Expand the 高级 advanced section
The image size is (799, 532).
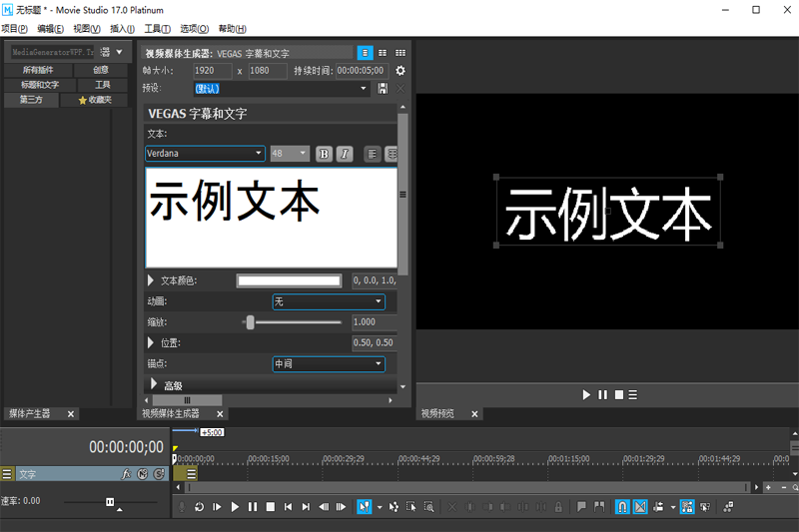point(154,384)
